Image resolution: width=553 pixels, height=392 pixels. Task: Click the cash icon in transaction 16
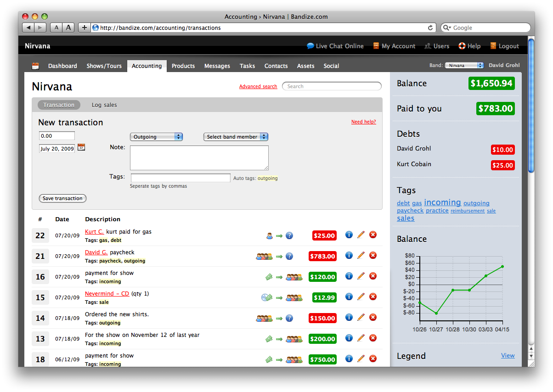click(x=269, y=277)
